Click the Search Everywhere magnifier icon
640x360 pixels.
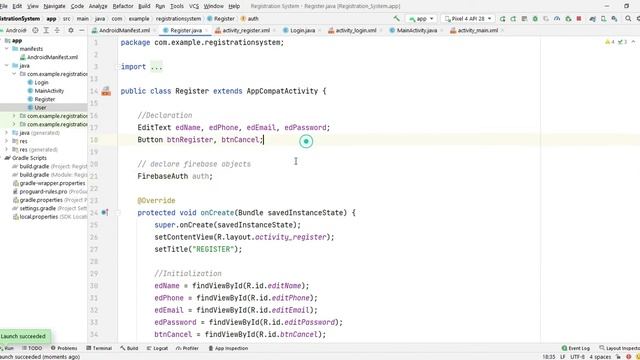(x=628, y=18)
